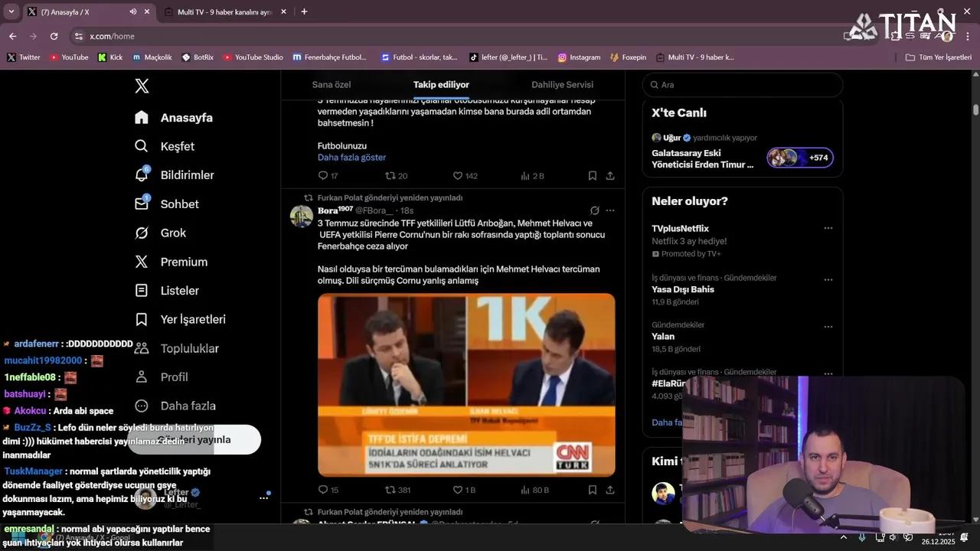Open Listeler page

[167, 291]
